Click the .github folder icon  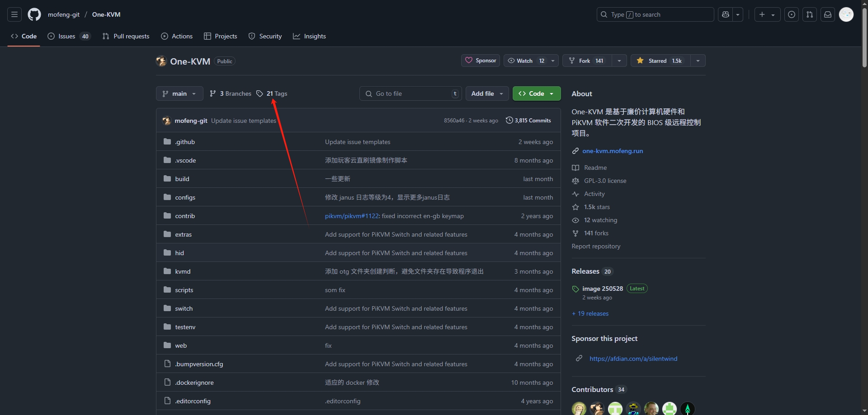(x=167, y=141)
